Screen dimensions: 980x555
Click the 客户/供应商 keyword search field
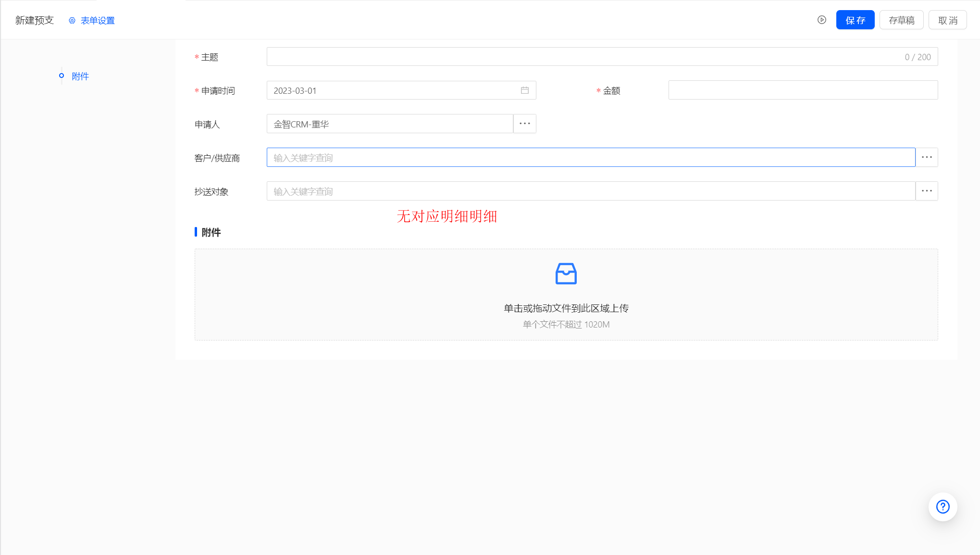[590, 157]
